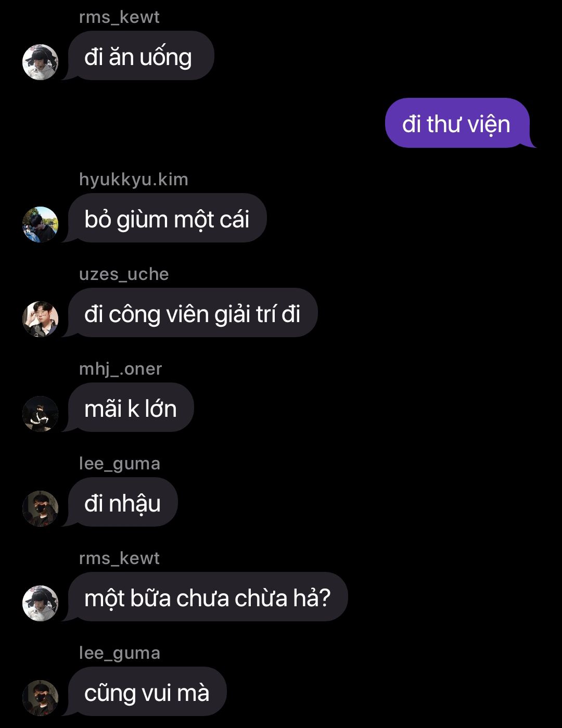
Task: Open mhj_.oner dark avatar
Action: point(40,414)
